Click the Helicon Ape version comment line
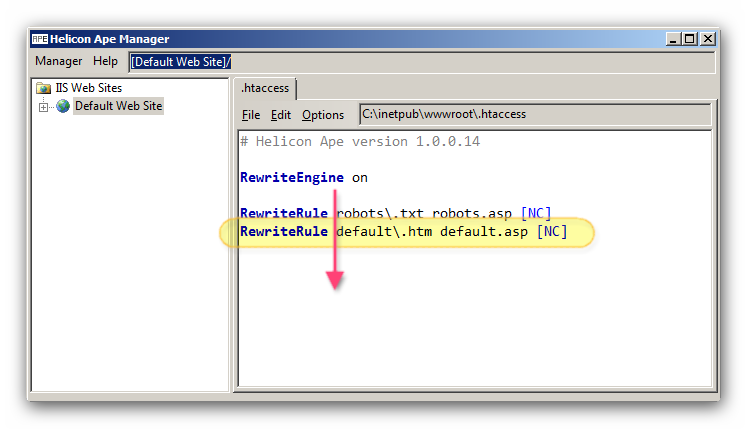748x429 pixels. (x=360, y=142)
